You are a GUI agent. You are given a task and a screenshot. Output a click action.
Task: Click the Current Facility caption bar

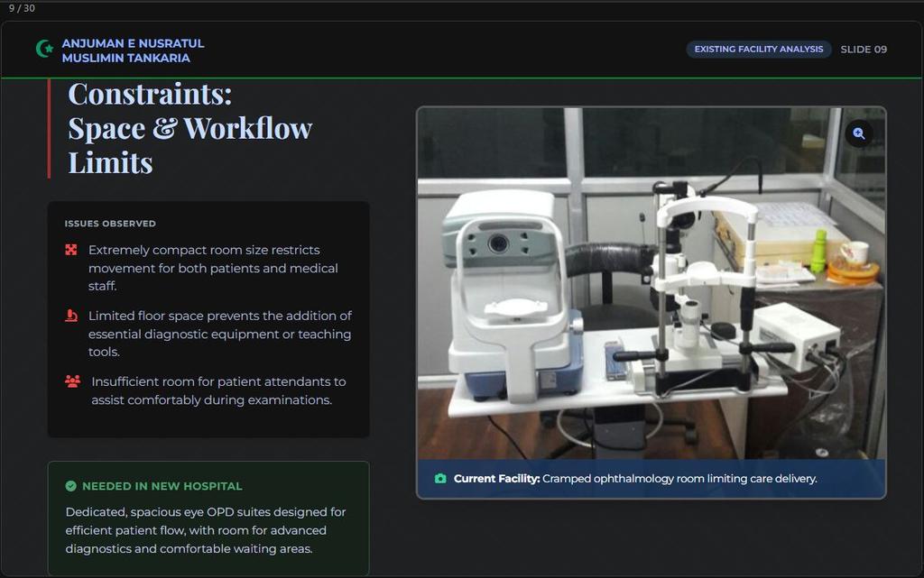(x=650, y=479)
